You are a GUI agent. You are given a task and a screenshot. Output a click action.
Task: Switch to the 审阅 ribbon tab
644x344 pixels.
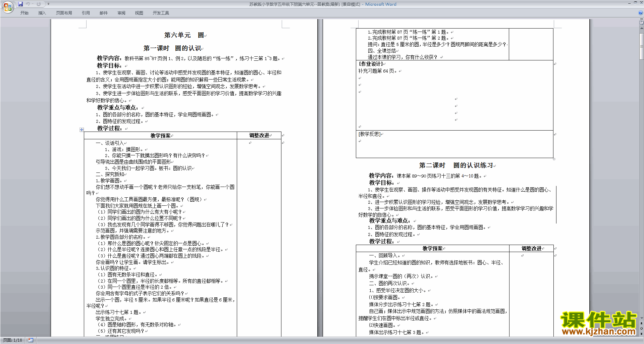[121, 13]
